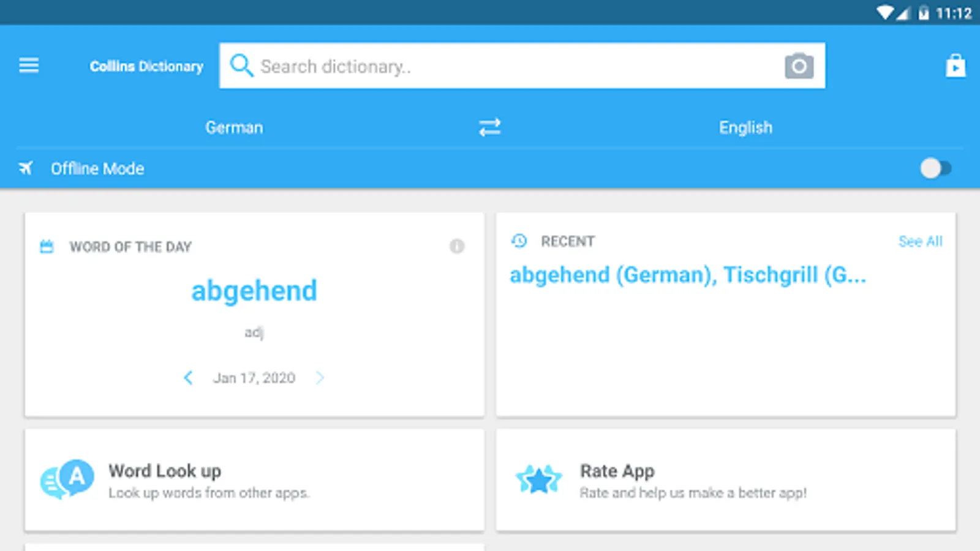Swap German and English languages
Image resolution: width=980 pixels, height=551 pixels.
point(489,127)
